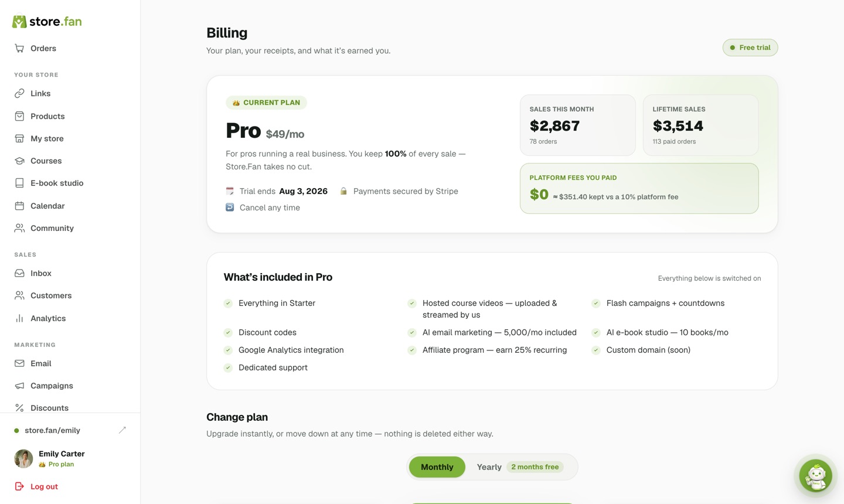Click the Links chain icon

coord(19,94)
